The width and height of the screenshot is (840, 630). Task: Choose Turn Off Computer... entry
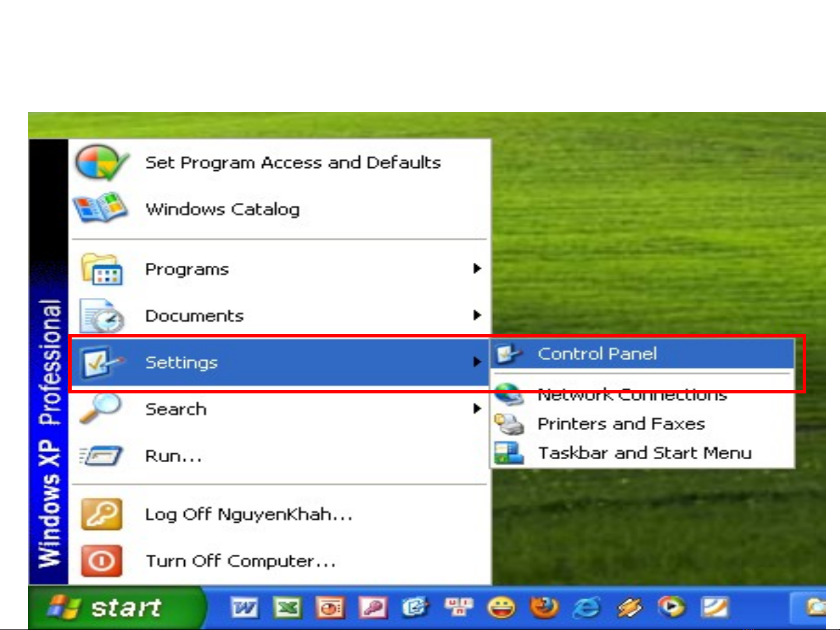(x=280, y=561)
